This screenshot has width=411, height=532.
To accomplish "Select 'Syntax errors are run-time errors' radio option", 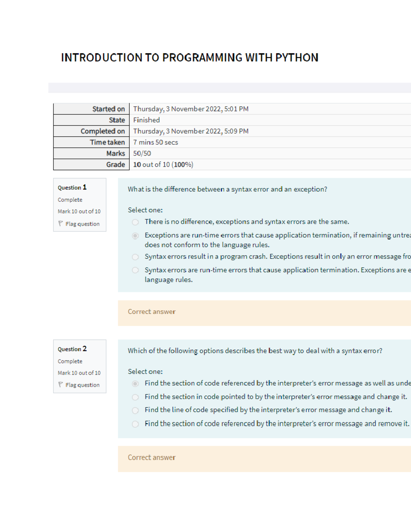I will coord(135,270).
